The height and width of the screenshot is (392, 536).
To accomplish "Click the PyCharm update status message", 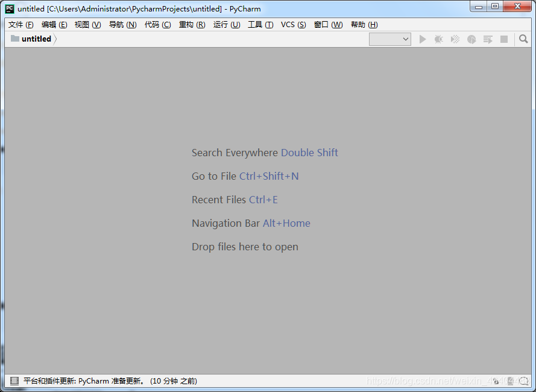I will coord(110,381).
